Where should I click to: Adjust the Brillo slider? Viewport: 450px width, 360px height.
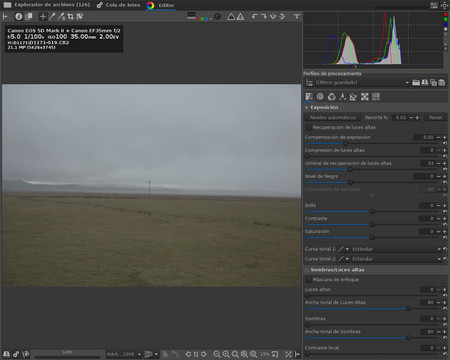[373, 211]
